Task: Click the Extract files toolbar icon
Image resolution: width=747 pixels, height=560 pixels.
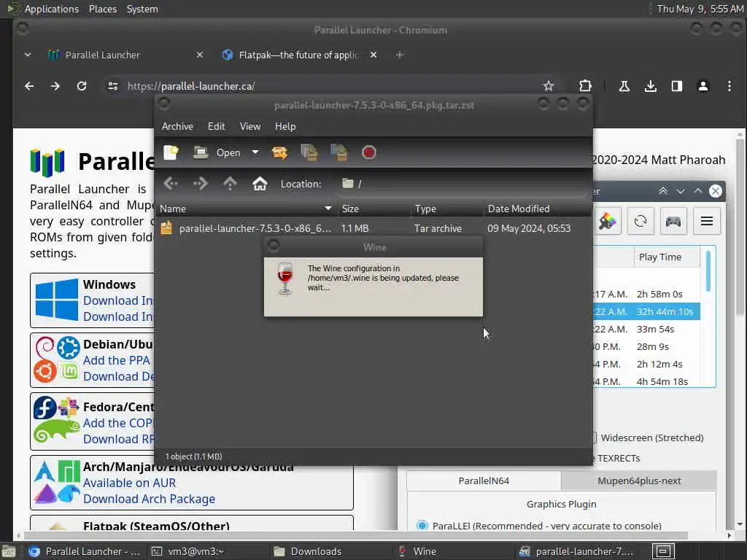Action: pos(279,152)
